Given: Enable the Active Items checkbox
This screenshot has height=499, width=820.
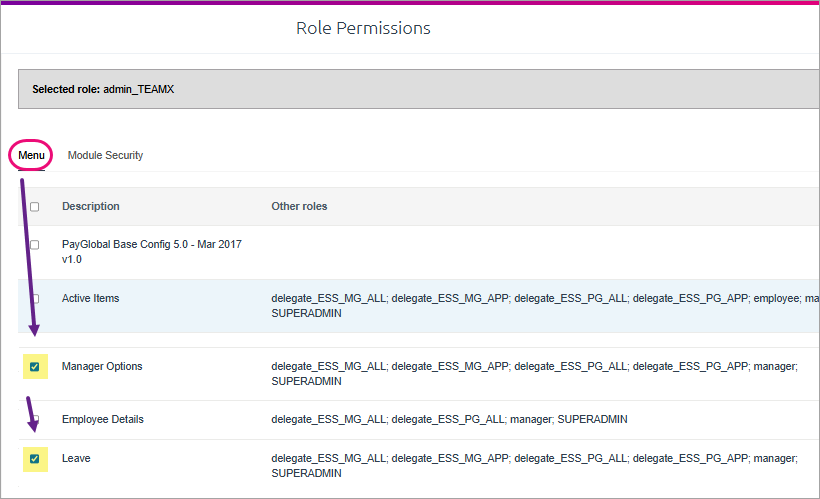Looking at the screenshot, I should [x=35, y=299].
